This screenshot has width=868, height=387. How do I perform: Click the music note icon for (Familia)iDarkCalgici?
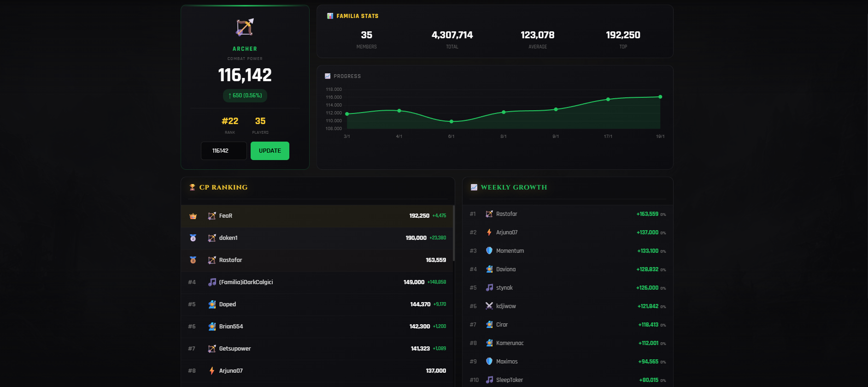[212, 282]
